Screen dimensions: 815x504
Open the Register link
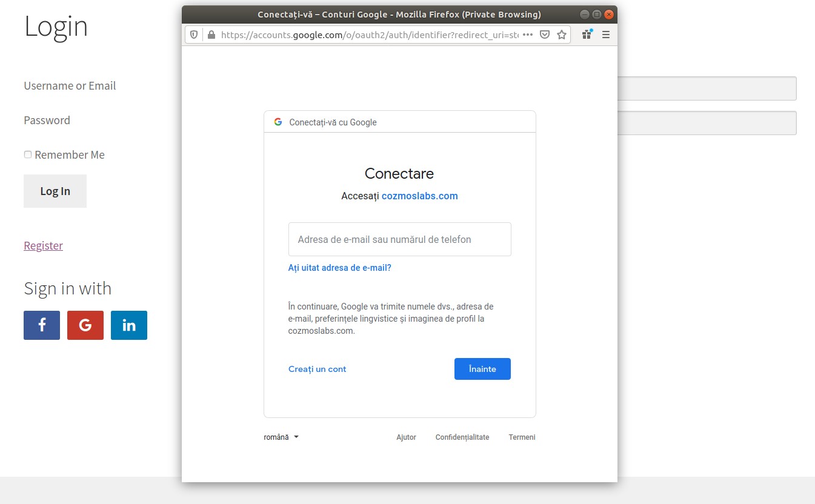coord(44,245)
